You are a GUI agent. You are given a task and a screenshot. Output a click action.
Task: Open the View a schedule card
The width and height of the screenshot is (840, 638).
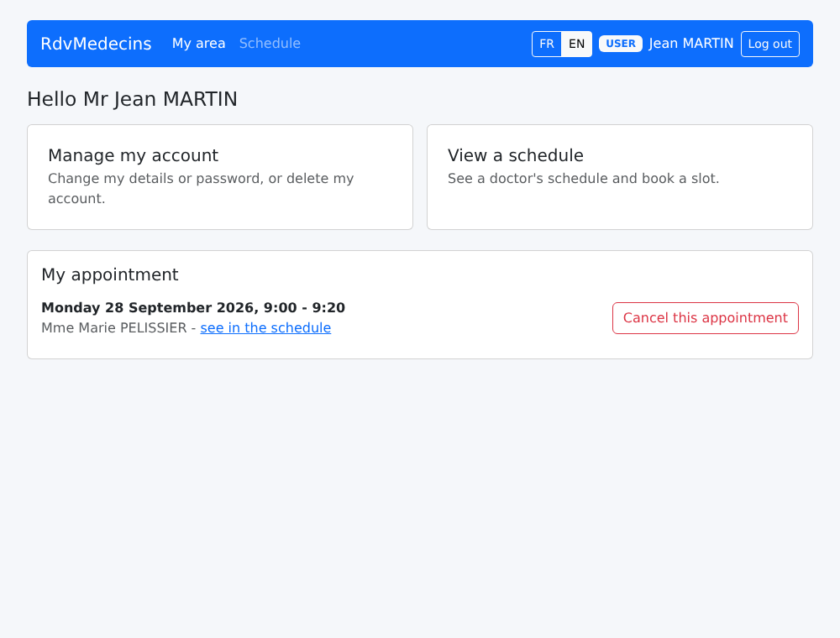pos(620,177)
